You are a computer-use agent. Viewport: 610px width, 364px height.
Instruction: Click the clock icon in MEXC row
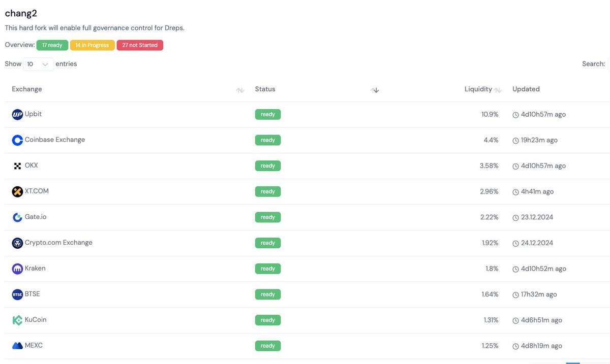(515, 346)
